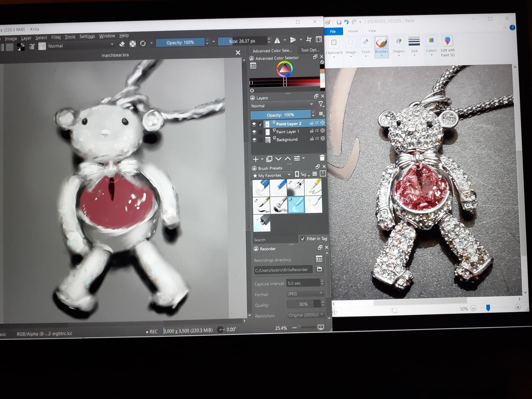This screenshot has height=399, width=532.
Task: Click the File button in Paint
Action: [x=333, y=31]
